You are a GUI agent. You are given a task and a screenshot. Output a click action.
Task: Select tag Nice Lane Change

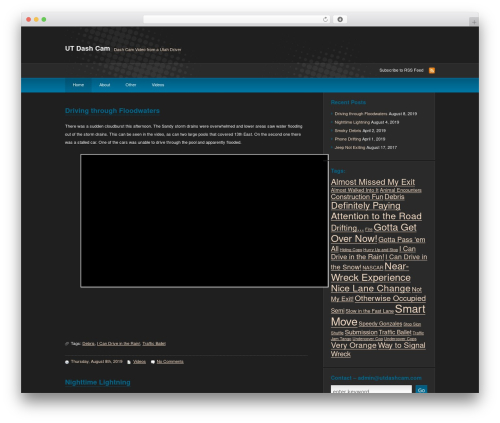point(370,289)
